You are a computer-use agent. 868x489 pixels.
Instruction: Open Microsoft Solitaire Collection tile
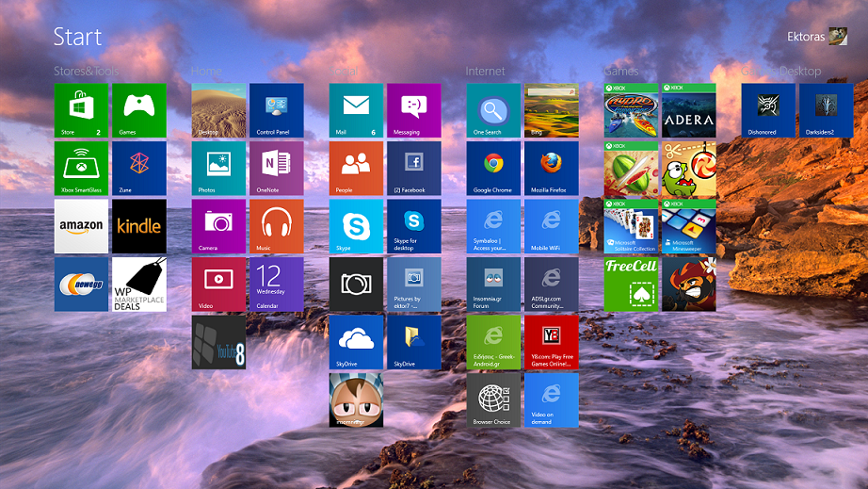[631, 226]
